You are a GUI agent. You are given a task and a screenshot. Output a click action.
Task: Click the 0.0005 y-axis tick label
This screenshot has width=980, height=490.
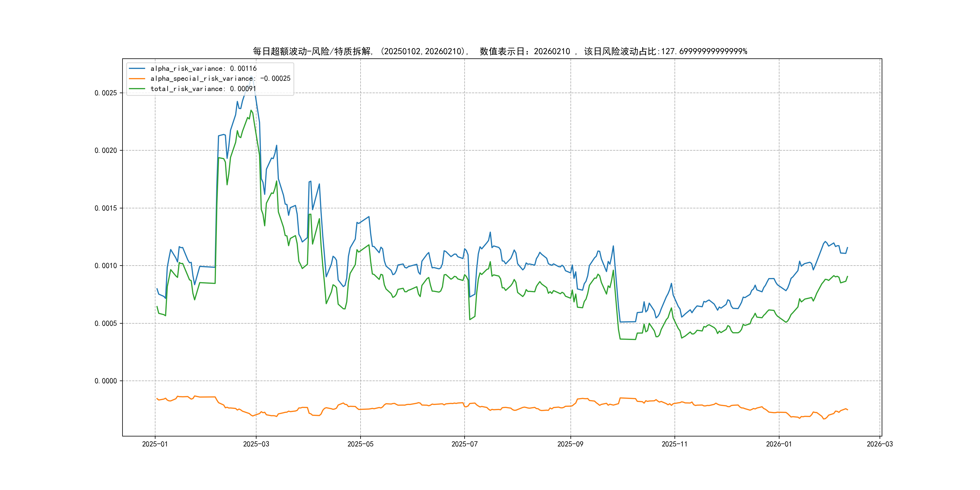(x=106, y=323)
